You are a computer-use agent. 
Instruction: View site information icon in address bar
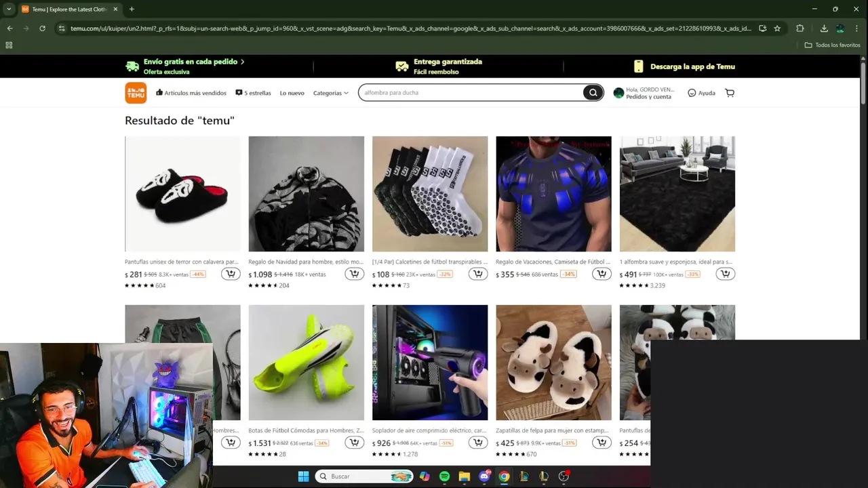pyautogui.click(x=62, y=28)
